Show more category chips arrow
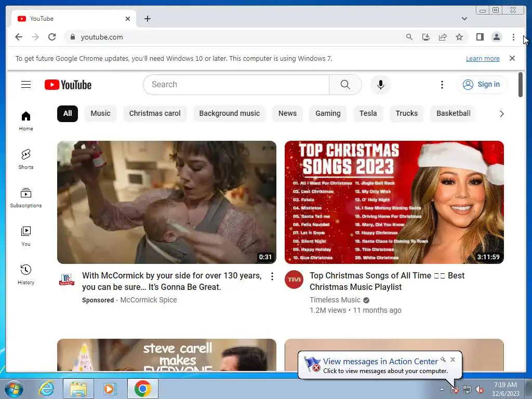 coord(501,114)
